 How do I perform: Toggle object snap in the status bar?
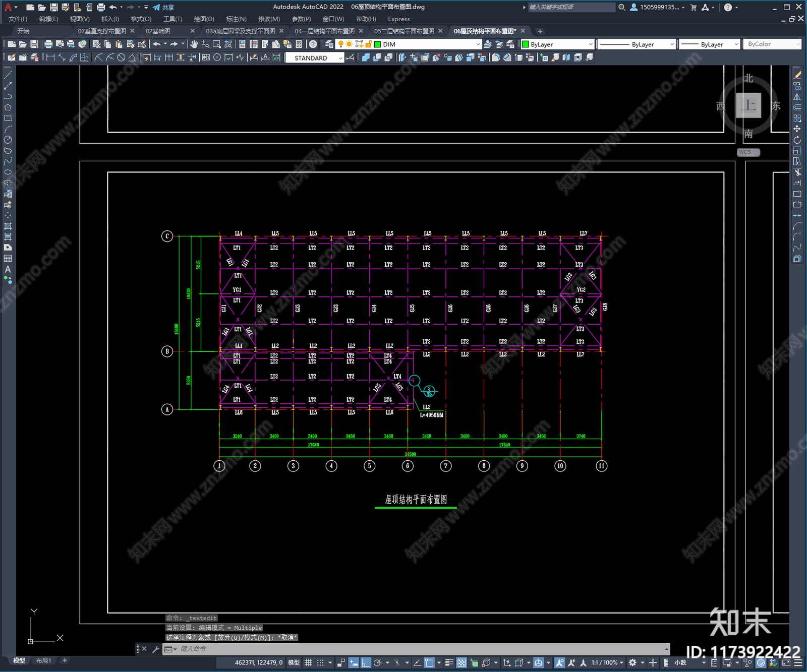click(x=429, y=662)
